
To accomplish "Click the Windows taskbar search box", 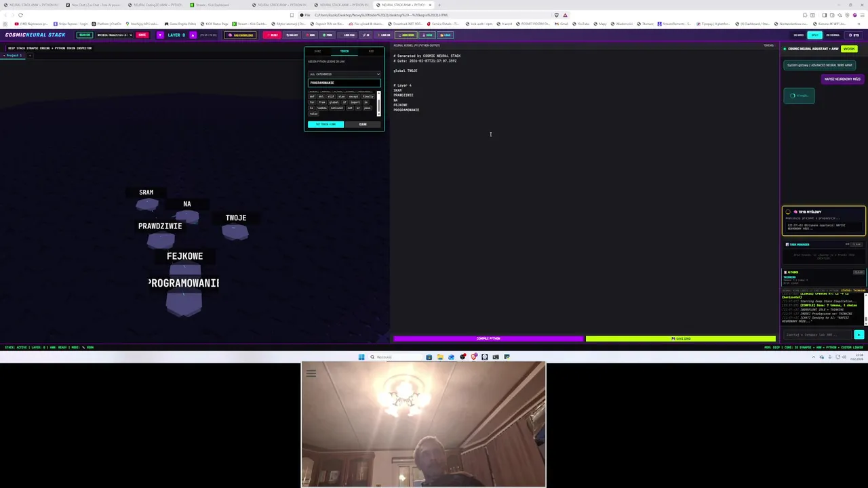I will coord(395,357).
